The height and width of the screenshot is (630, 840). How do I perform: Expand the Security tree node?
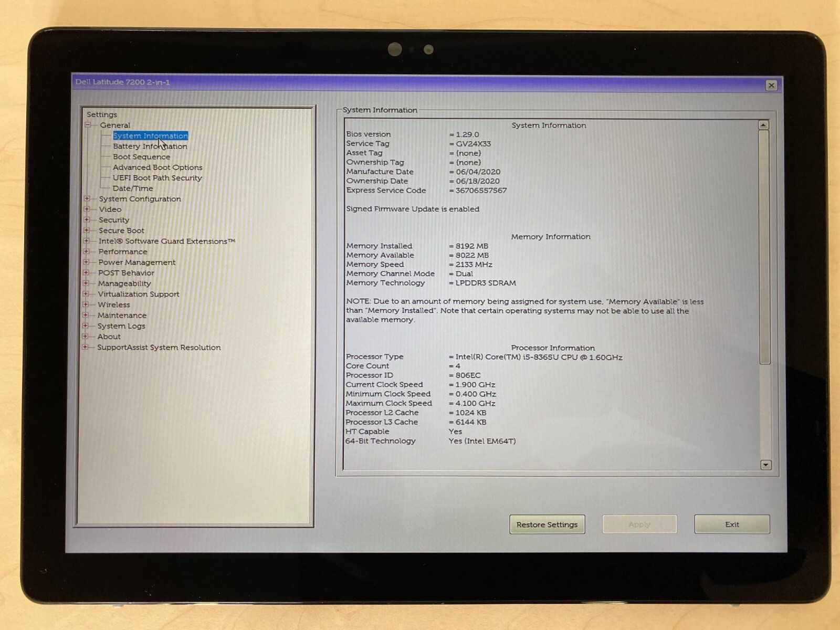(x=87, y=219)
